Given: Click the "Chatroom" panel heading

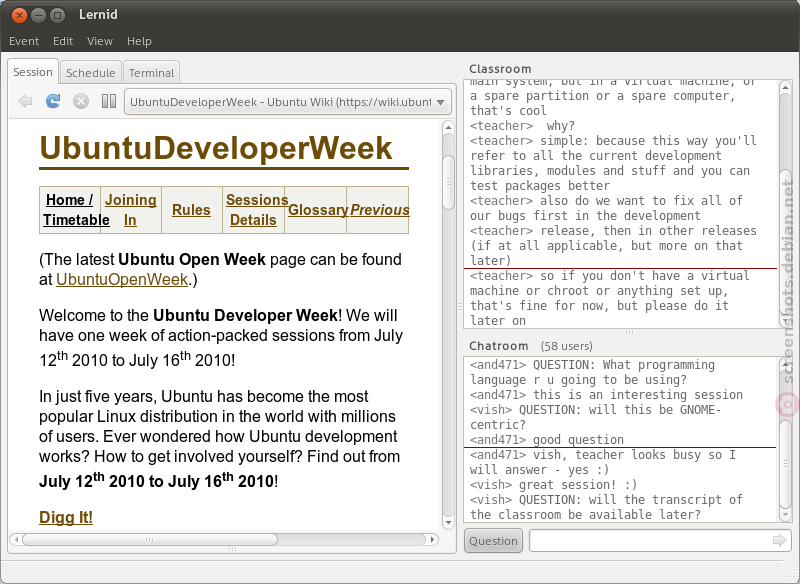Looking at the screenshot, I should click(x=498, y=346).
